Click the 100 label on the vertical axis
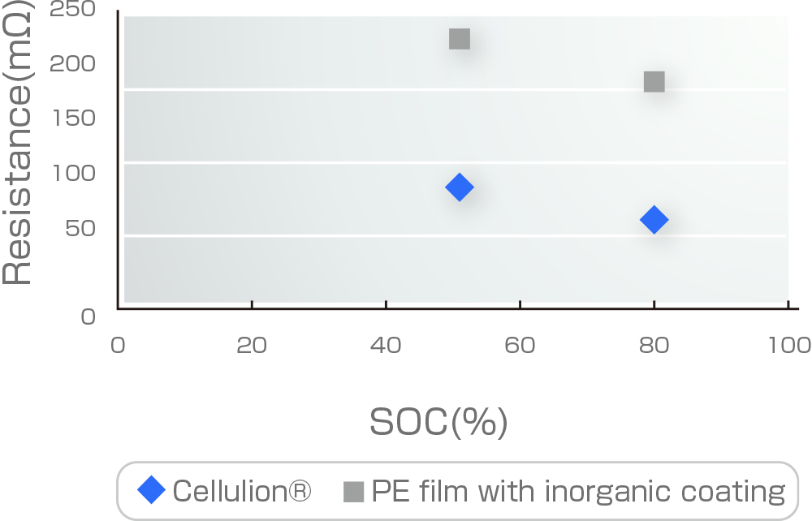 coord(74,173)
